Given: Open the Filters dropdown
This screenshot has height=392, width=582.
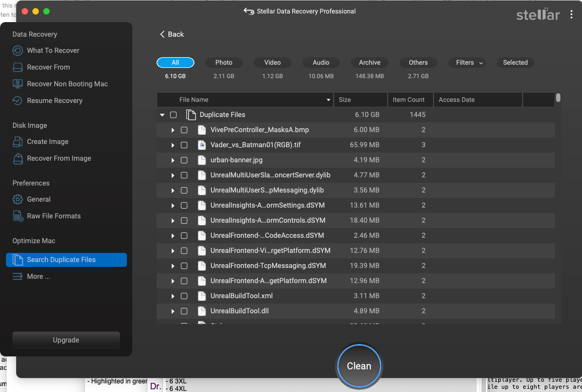Looking at the screenshot, I should point(466,62).
